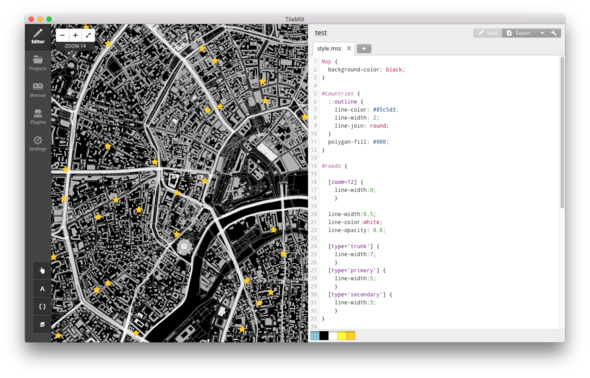Click the 'line-join: round;' line
Viewport: 590px width, 378px height.
[x=362, y=126]
